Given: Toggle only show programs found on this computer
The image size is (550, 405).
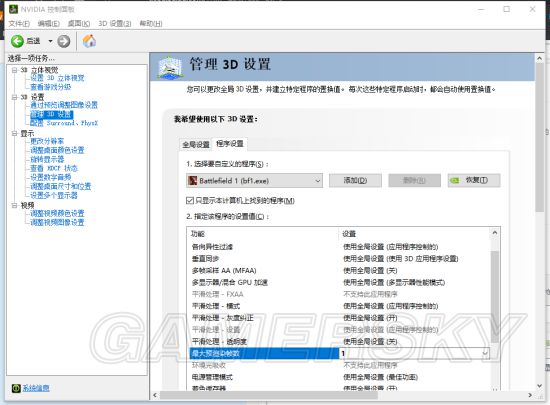Looking at the screenshot, I should pyautogui.click(x=190, y=200).
